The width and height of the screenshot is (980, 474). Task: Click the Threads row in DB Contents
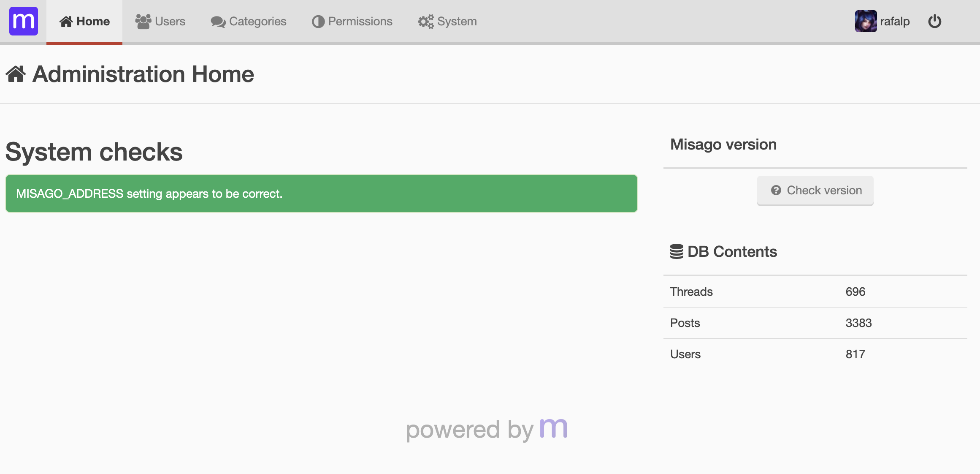tap(815, 291)
